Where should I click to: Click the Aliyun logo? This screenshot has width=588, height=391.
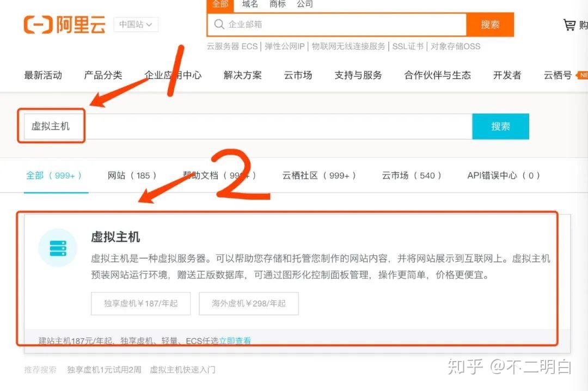tap(64, 25)
